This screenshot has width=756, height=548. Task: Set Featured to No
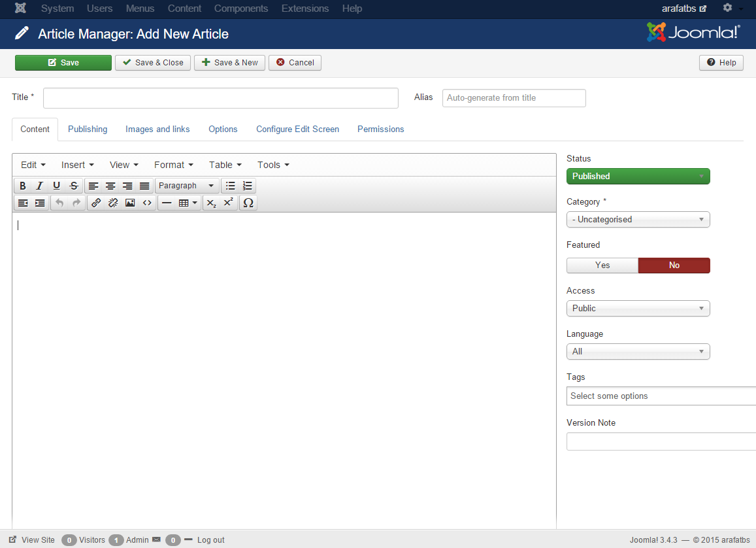pyautogui.click(x=674, y=265)
